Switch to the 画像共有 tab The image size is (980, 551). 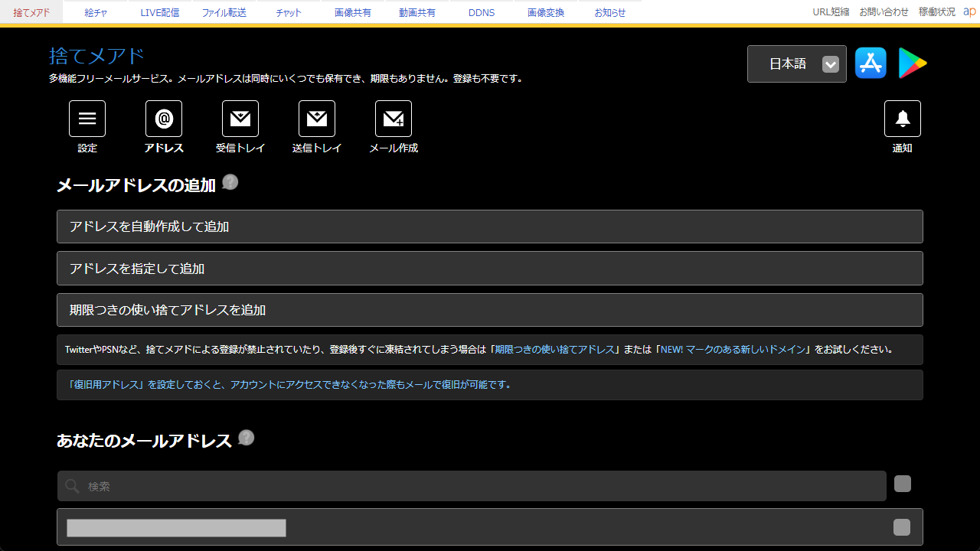[353, 12]
